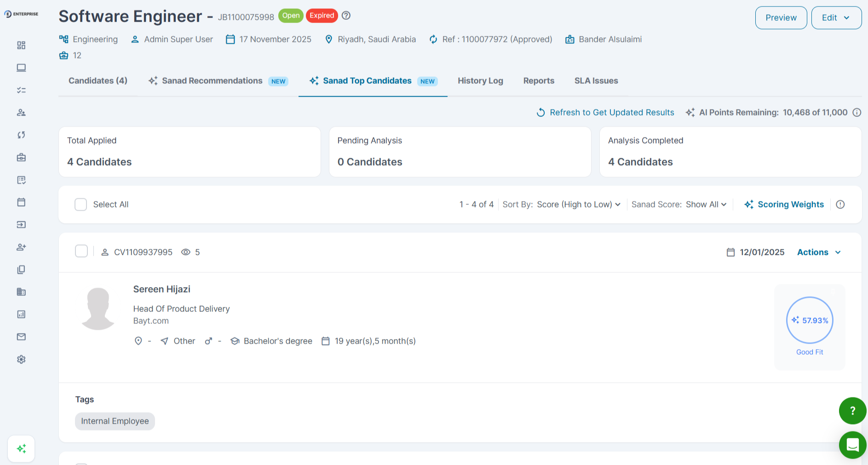Image resolution: width=868 pixels, height=465 pixels.
Task: Check the Select All checkbox
Action: tap(81, 205)
